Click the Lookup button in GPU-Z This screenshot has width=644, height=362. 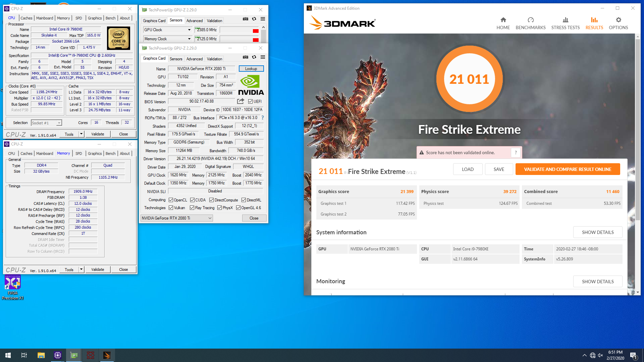(251, 69)
